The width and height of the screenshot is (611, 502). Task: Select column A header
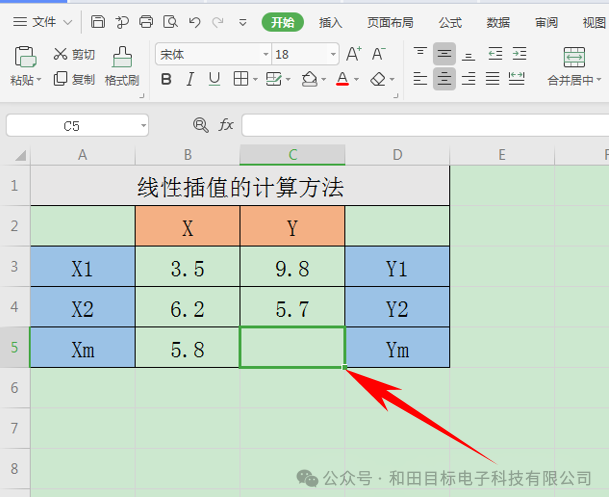coord(83,155)
